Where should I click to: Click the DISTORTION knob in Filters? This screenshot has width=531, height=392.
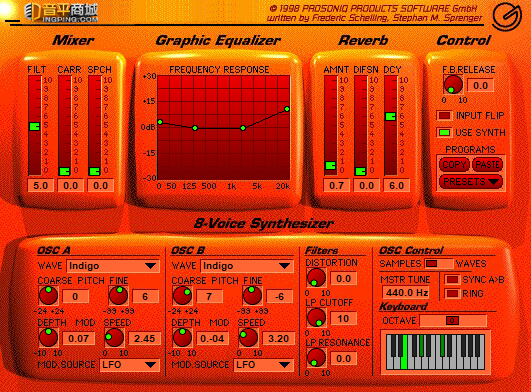tap(316, 278)
